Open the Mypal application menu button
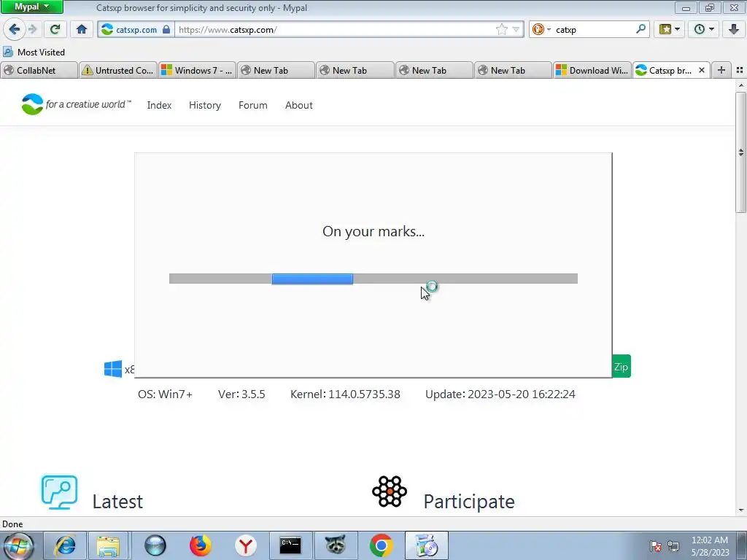Image resolution: width=747 pixels, height=560 pixels. [x=32, y=7]
